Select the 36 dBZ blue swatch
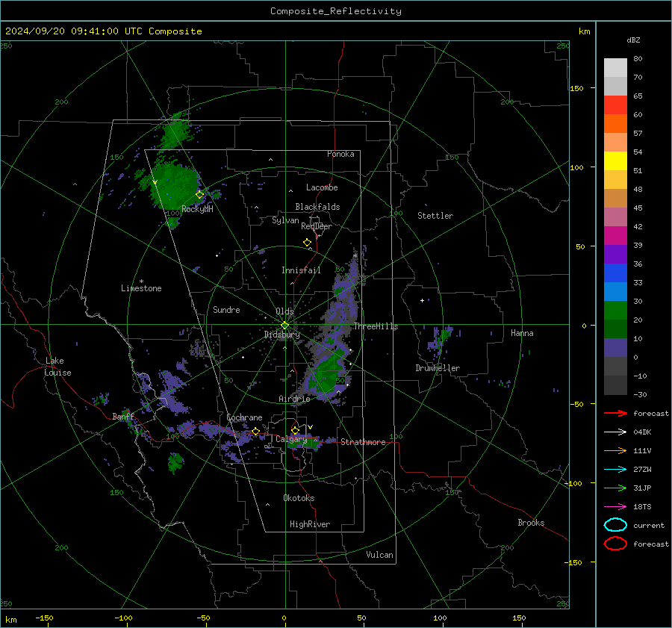The image size is (672, 628). click(x=615, y=273)
